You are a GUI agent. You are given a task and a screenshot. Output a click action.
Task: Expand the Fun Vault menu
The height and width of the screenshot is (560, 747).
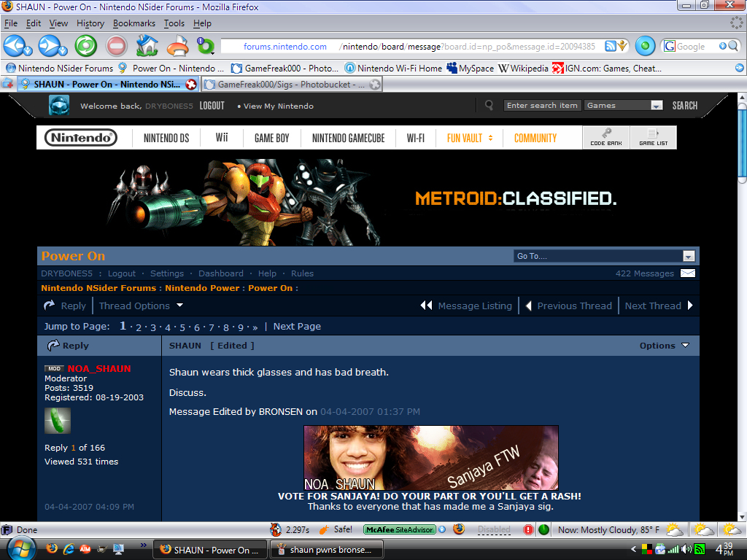tap(469, 138)
